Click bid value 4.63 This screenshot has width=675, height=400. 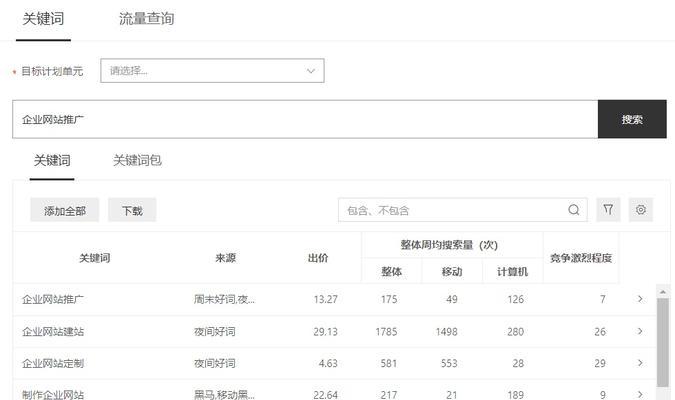pyautogui.click(x=328, y=363)
